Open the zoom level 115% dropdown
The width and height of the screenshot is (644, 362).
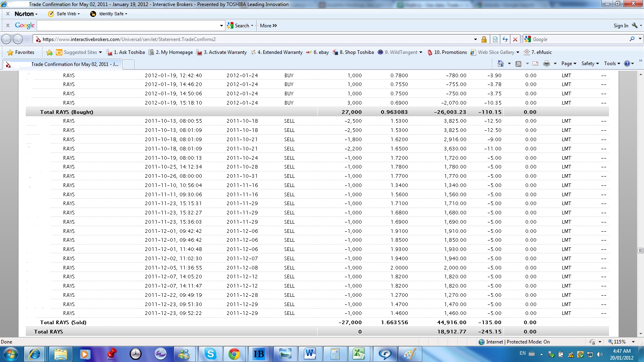pyautogui.click(x=622, y=342)
